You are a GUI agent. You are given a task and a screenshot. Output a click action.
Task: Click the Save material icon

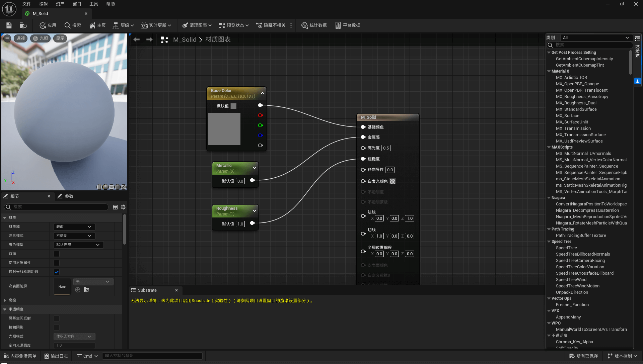pos(9,25)
